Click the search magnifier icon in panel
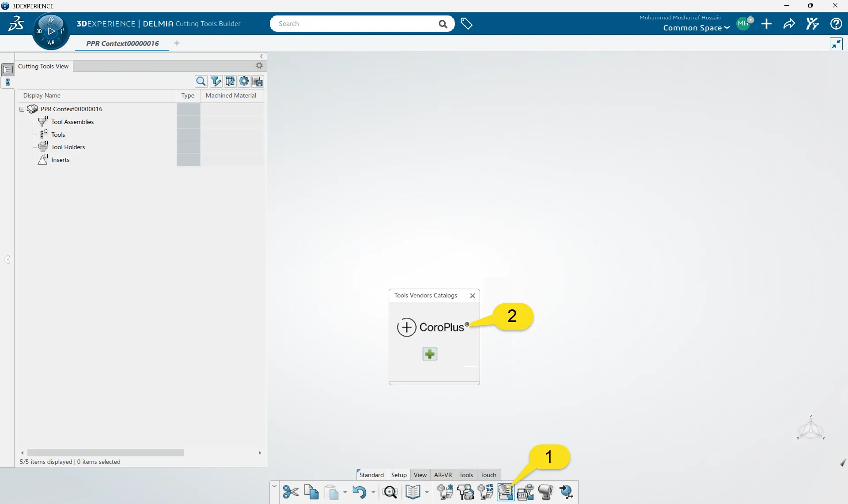The height and width of the screenshot is (504, 848). [x=201, y=81]
